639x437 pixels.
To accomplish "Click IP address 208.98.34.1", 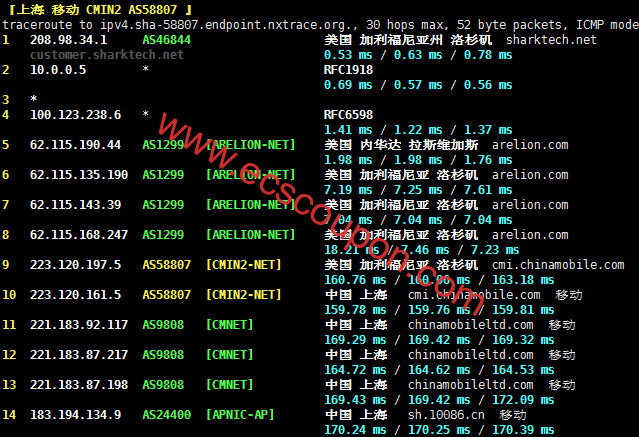I will tap(68, 40).
